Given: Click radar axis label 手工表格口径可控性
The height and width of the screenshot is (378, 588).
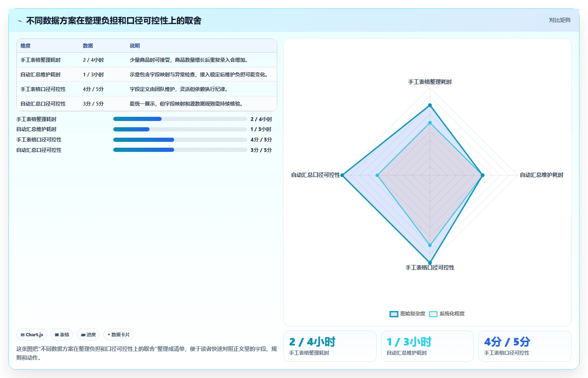Looking at the screenshot, I should [430, 267].
